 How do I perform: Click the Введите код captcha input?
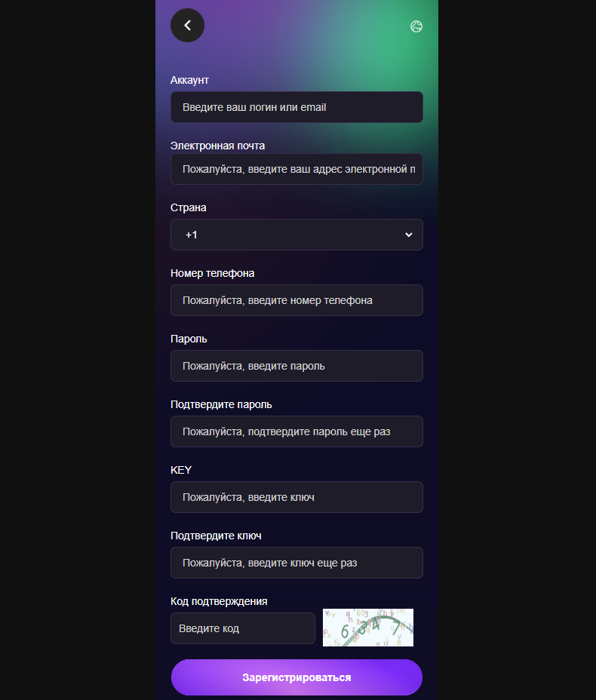(x=242, y=628)
